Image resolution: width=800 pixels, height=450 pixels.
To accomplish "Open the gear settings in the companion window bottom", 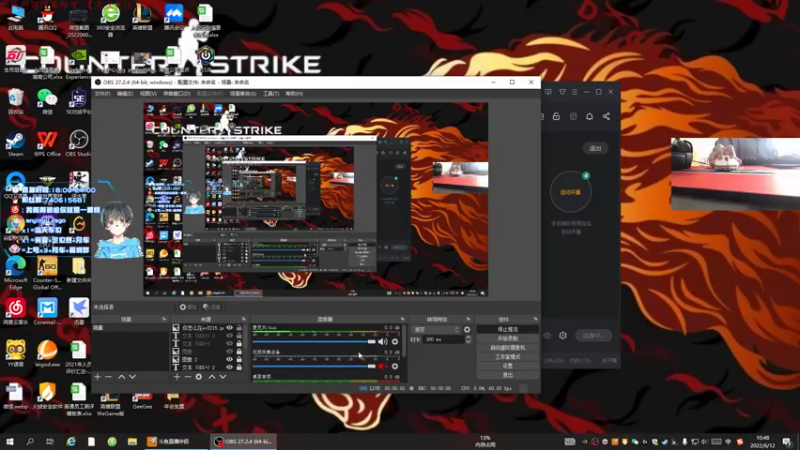I will tap(563, 335).
